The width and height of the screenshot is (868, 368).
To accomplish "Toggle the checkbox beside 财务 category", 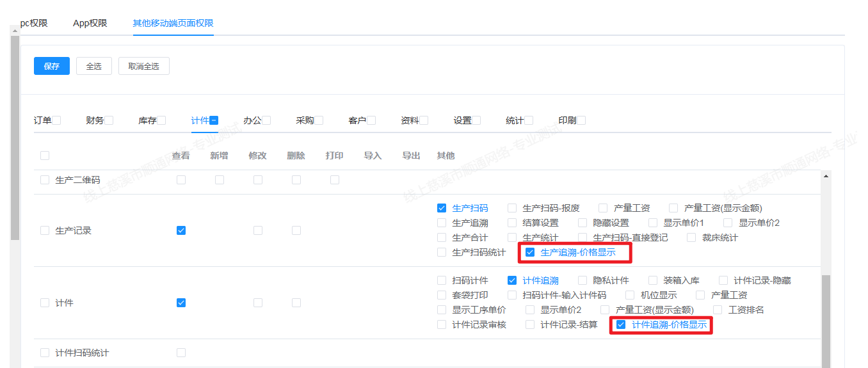I will tap(109, 120).
